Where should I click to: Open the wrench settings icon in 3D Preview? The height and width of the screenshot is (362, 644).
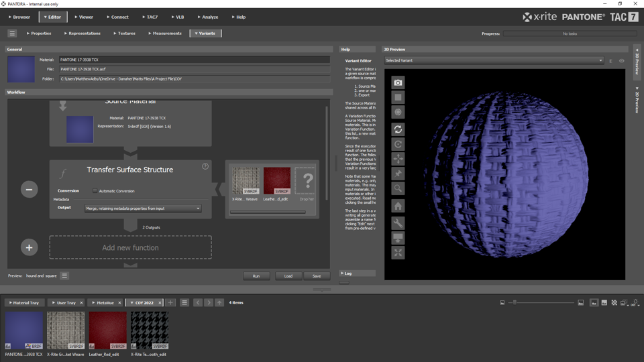point(398,223)
